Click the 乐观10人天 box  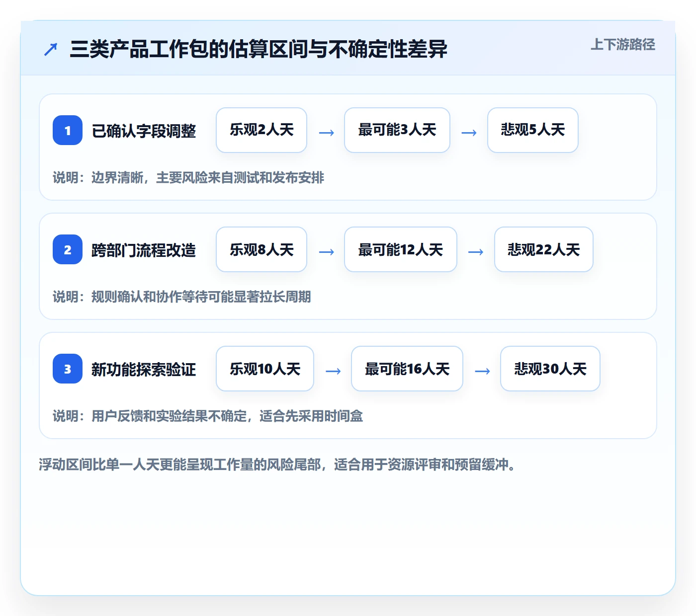pyautogui.click(x=265, y=369)
